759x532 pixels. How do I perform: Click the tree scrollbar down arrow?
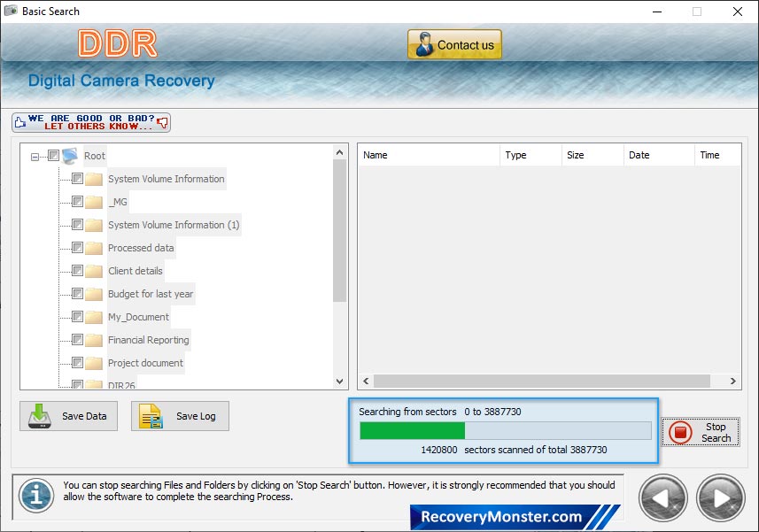coord(340,382)
